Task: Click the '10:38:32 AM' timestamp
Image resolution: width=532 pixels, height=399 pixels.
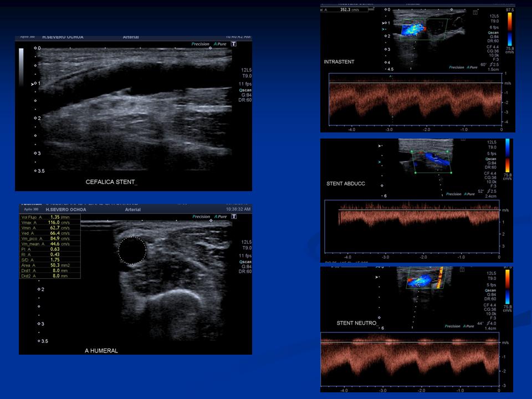Action: click(x=238, y=209)
